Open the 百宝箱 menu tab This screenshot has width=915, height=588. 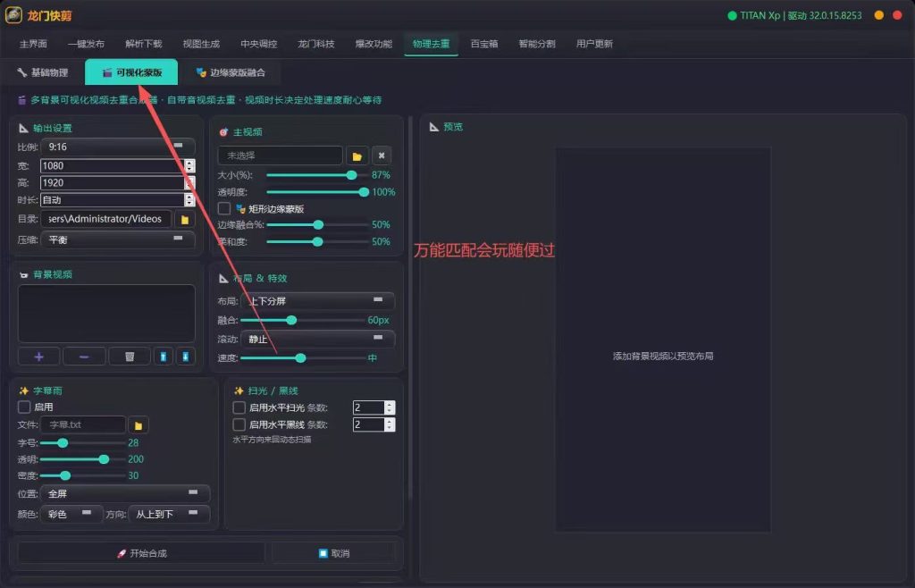(484, 44)
